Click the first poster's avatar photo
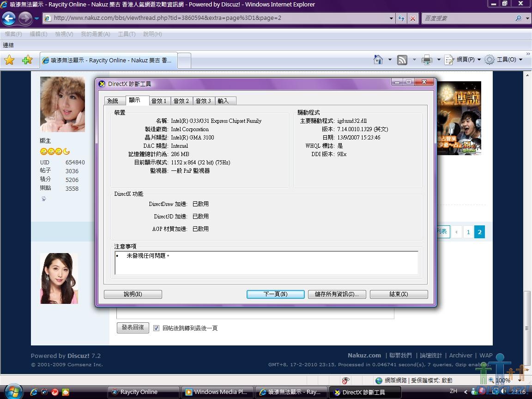 (62, 104)
